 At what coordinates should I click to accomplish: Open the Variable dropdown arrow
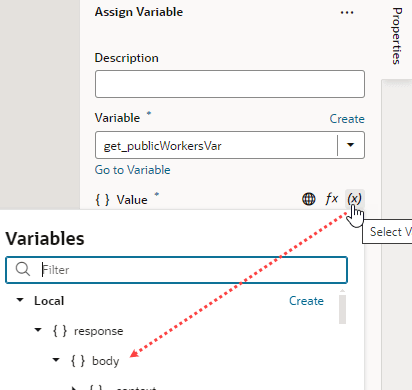tap(351, 145)
